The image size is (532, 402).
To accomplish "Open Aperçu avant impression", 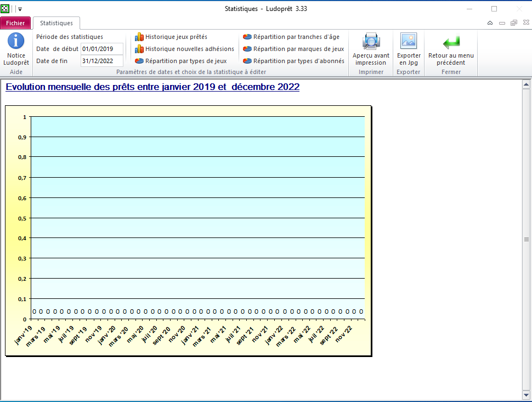I will [371, 49].
